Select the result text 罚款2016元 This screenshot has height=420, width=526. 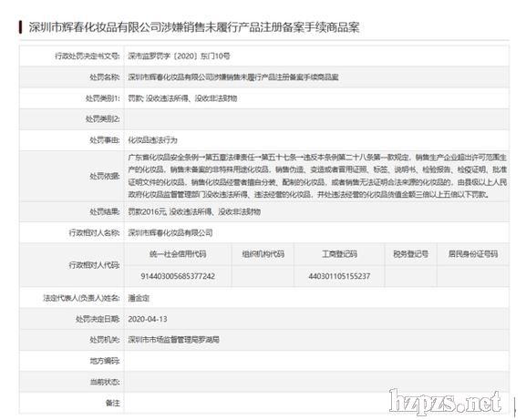coord(148,211)
